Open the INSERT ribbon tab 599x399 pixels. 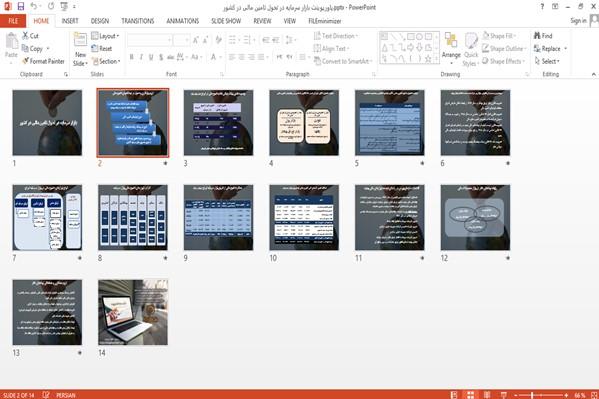[x=70, y=21]
